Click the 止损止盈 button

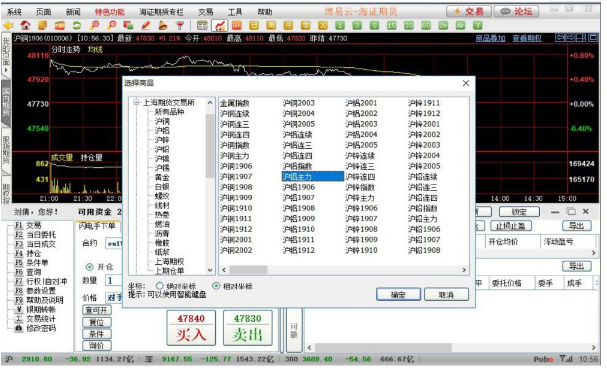(x=511, y=226)
